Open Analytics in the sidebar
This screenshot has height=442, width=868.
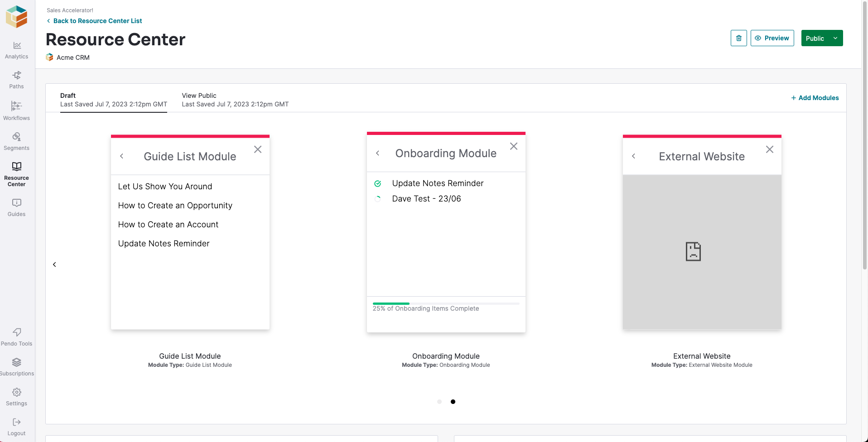tap(17, 50)
